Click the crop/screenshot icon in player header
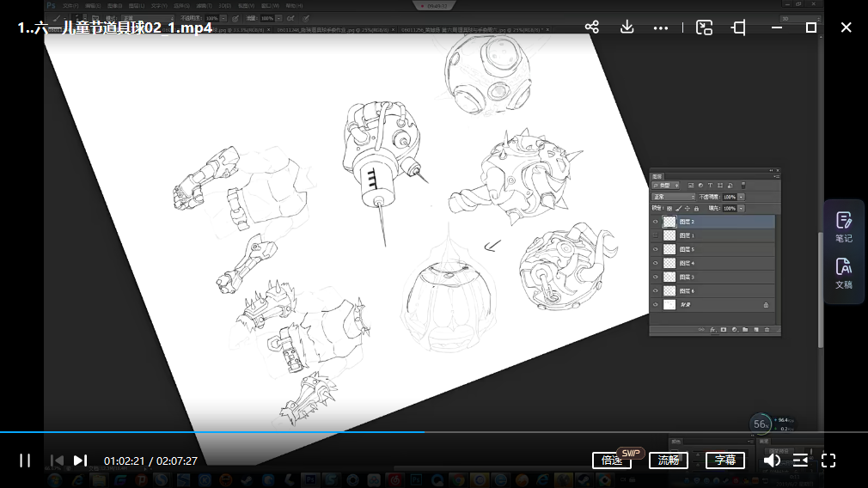Image resolution: width=868 pixels, height=488 pixels. (738, 27)
